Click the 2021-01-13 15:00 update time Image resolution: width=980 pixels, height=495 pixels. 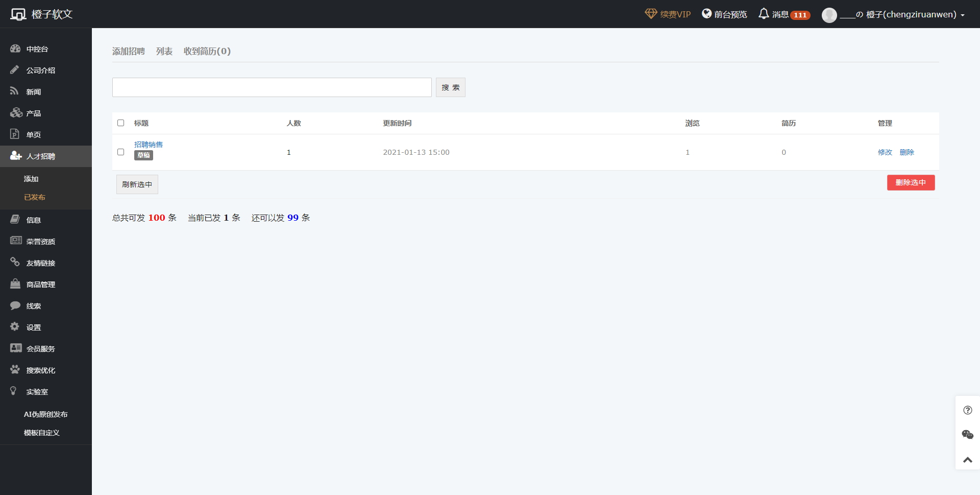(416, 152)
